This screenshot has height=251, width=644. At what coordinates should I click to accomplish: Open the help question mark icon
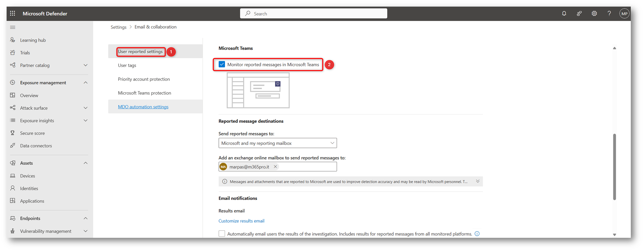(x=609, y=14)
